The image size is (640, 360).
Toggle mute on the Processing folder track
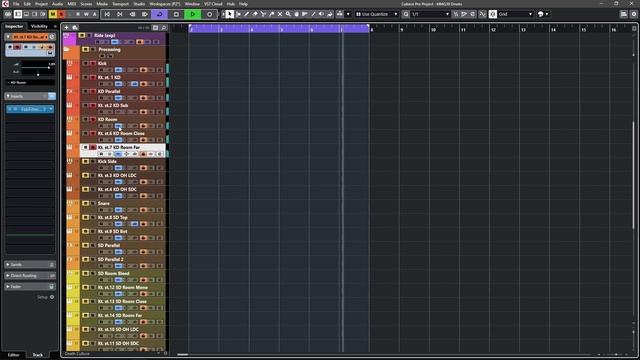[x=85, y=49]
